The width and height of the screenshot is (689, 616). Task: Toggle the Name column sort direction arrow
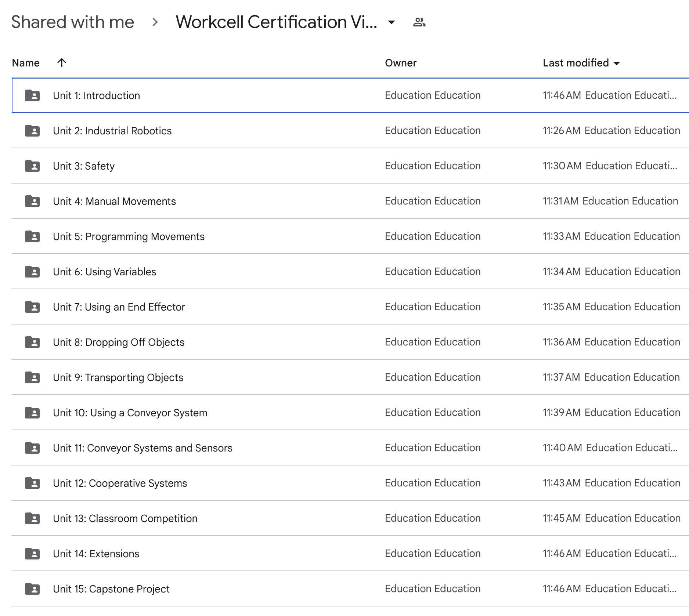pos(61,63)
